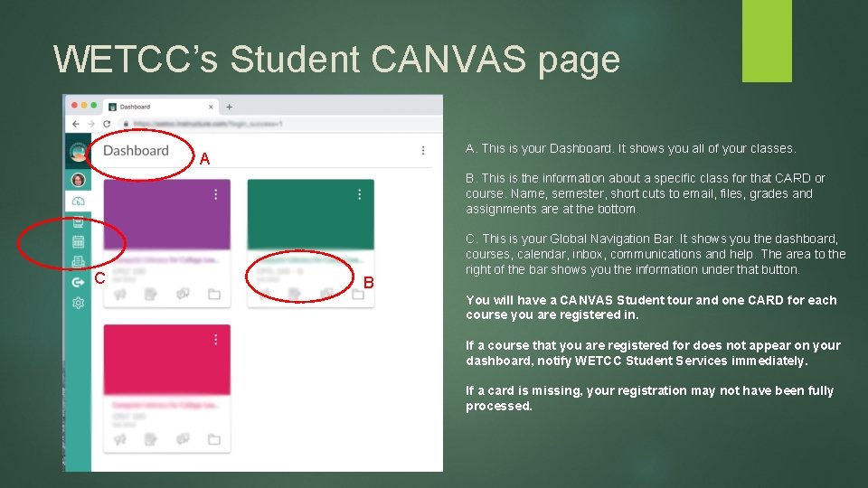The image size is (868, 488).
Task: Open files folder on the purple card
Action: click(x=214, y=295)
